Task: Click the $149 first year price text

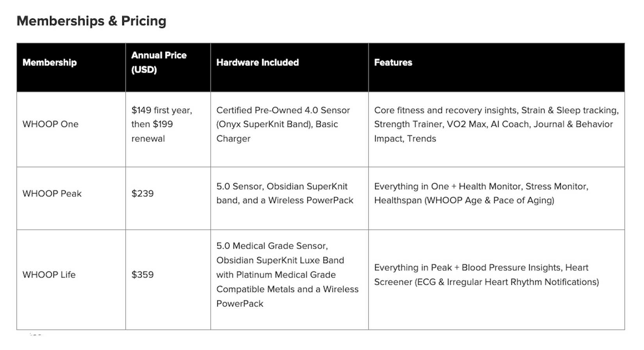Action: coord(162,110)
